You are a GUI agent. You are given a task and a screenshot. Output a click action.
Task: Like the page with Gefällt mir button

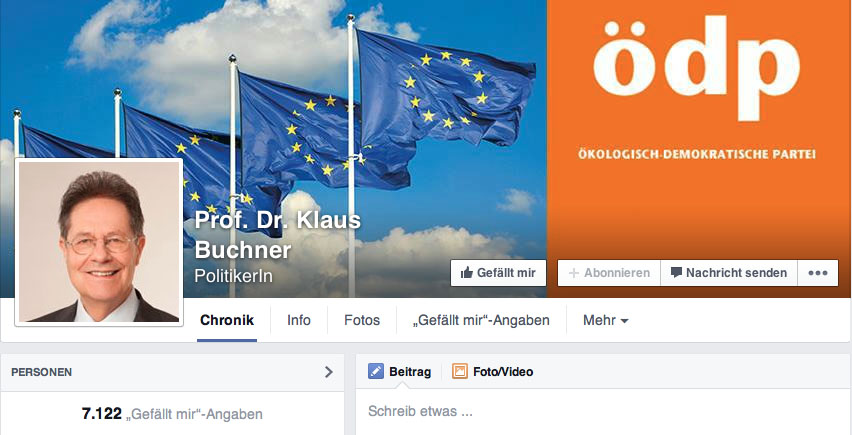[498, 273]
